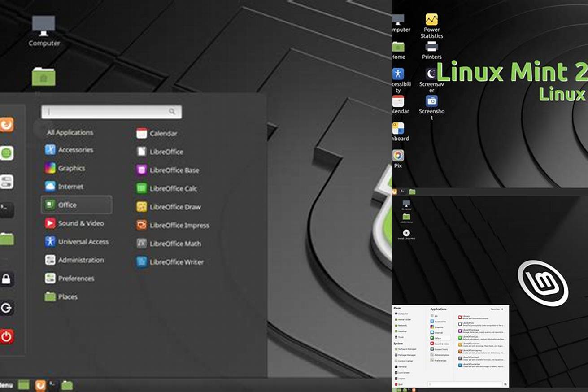Click the Lock Screen padlock icon in sidebar

coord(6,279)
